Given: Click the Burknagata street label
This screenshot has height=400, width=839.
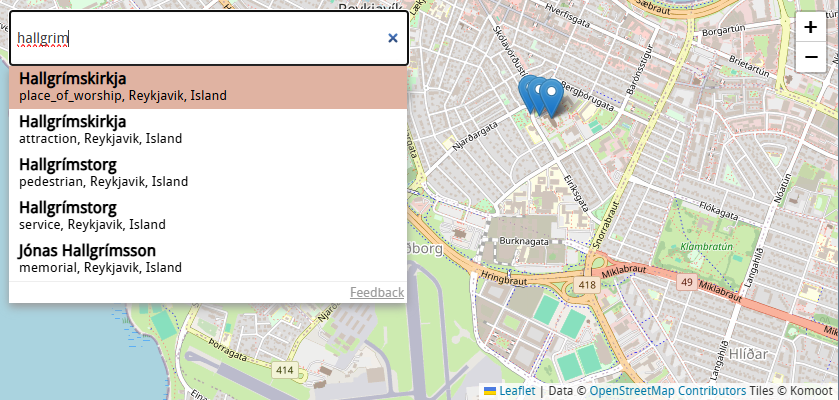Looking at the screenshot, I should tap(525, 241).
